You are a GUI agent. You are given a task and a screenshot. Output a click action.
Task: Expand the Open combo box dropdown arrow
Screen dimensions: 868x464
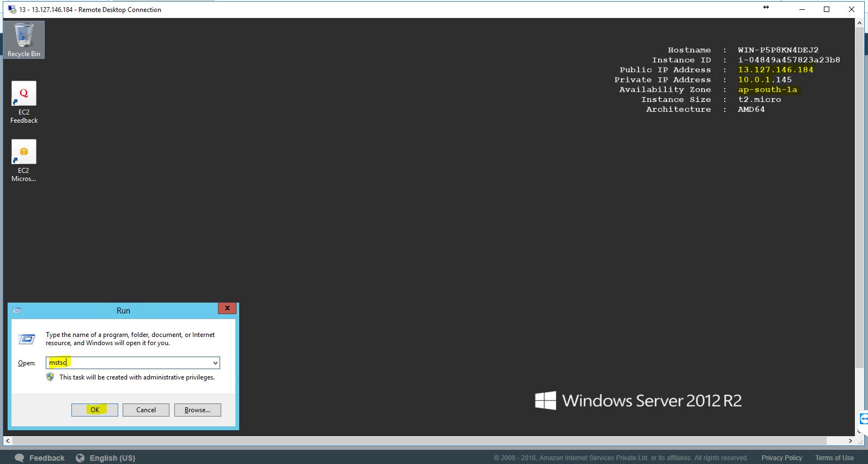point(215,363)
